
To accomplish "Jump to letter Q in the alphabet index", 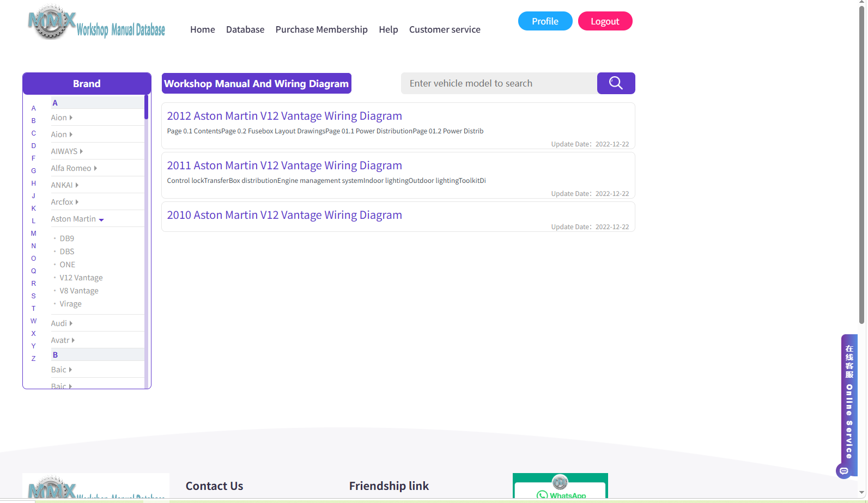I will [33, 271].
